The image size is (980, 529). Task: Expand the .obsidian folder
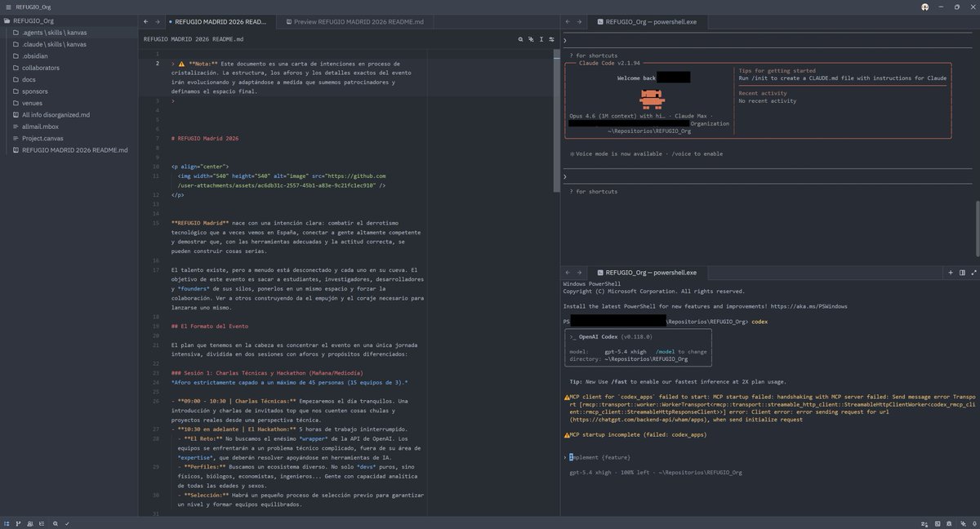coord(69,56)
